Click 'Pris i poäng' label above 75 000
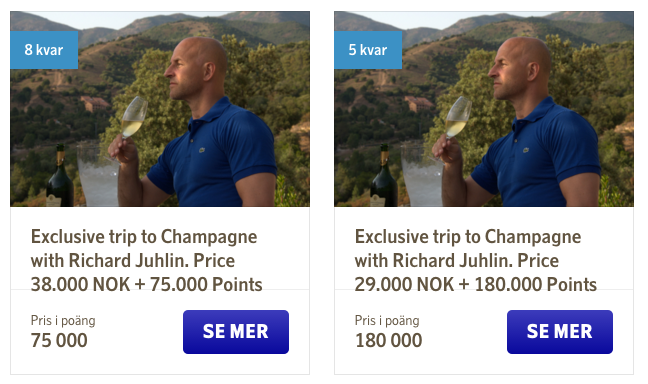This screenshot has width=648, height=384. (x=63, y=320)
